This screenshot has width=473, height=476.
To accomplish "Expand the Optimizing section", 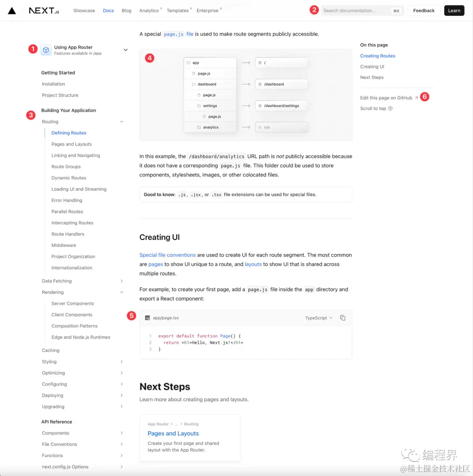I will click(x=121, y=373).
